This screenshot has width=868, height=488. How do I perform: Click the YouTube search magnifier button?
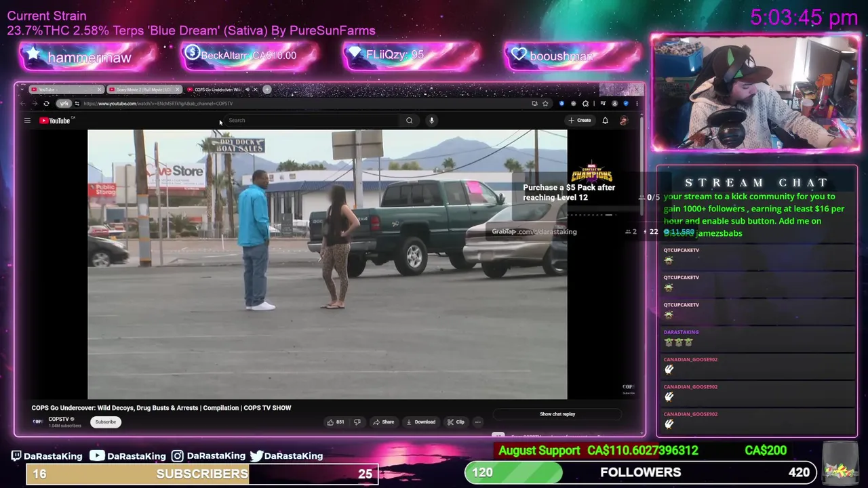(x=409, y=121)
